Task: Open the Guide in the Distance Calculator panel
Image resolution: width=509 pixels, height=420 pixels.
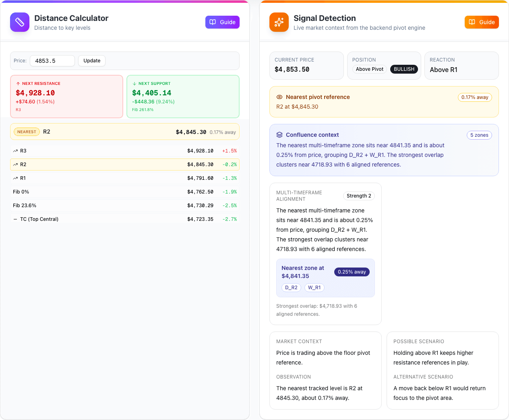Action: 222,22
